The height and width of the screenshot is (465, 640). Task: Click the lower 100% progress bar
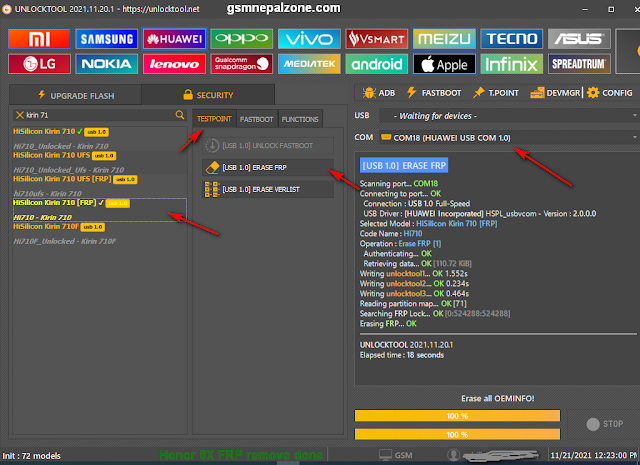tap(457, 434)
